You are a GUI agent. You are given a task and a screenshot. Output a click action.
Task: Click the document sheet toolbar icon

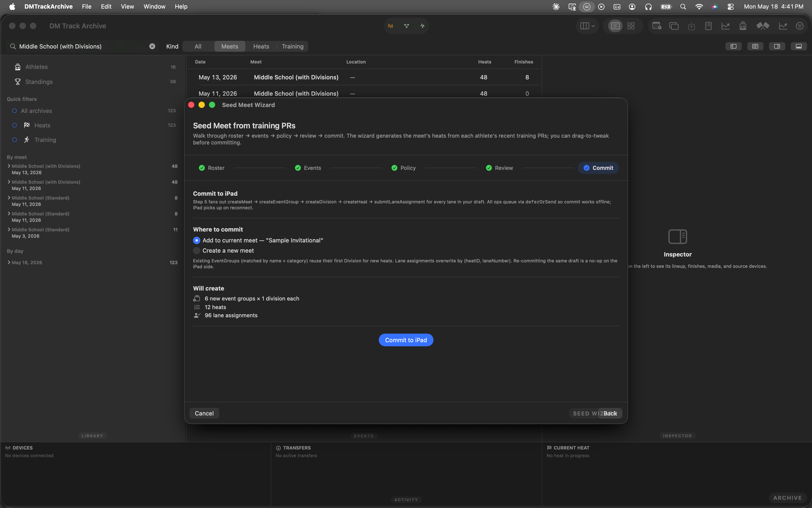pyautogui.click(x=708, y=26)
